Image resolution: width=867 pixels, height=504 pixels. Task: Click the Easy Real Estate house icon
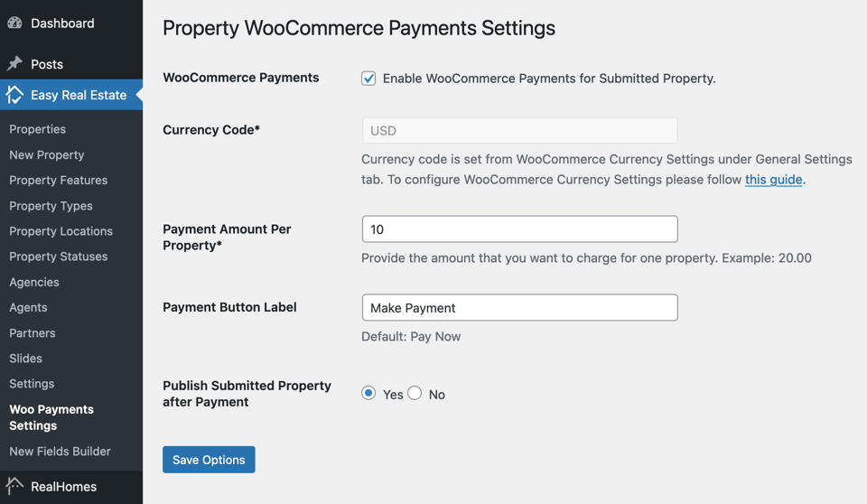pyautogui.click(x=15, y=95)
